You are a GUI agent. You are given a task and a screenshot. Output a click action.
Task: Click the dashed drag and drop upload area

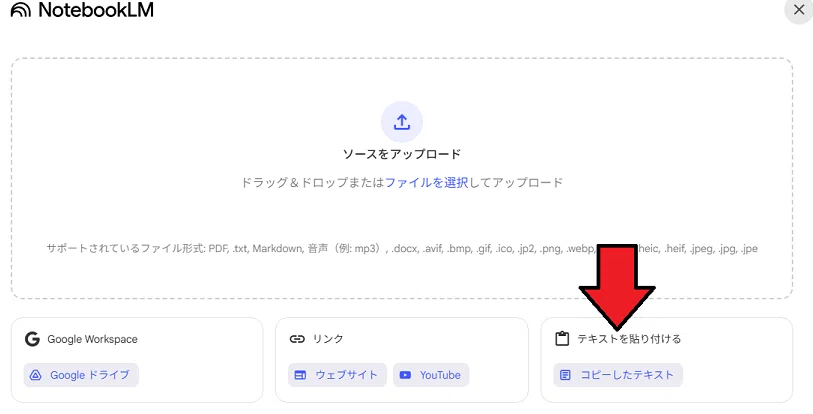pos(402,178)
